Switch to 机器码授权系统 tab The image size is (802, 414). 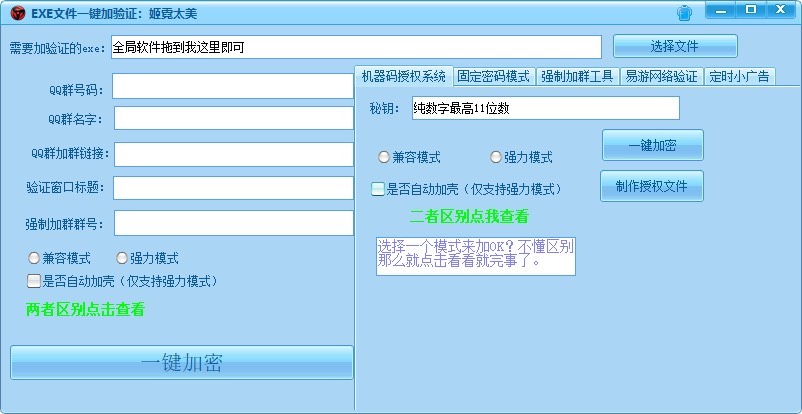tap(404, 76)
